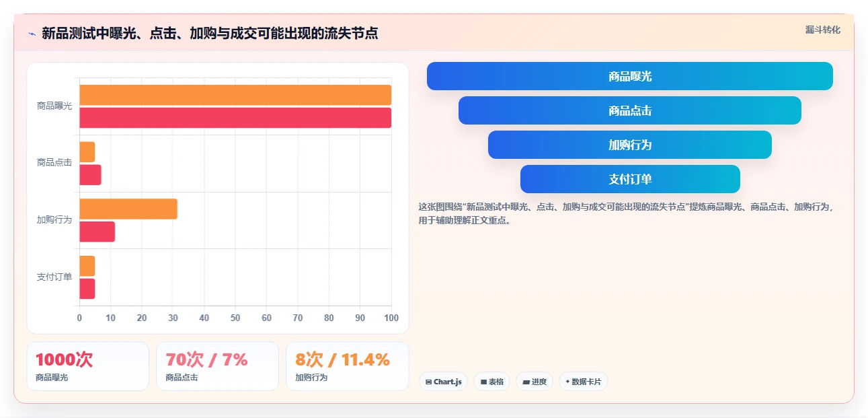Click the orange 商品点击 bar
Image resolution: width=868 pixels, height=418 pixels.
coord(87,152)
